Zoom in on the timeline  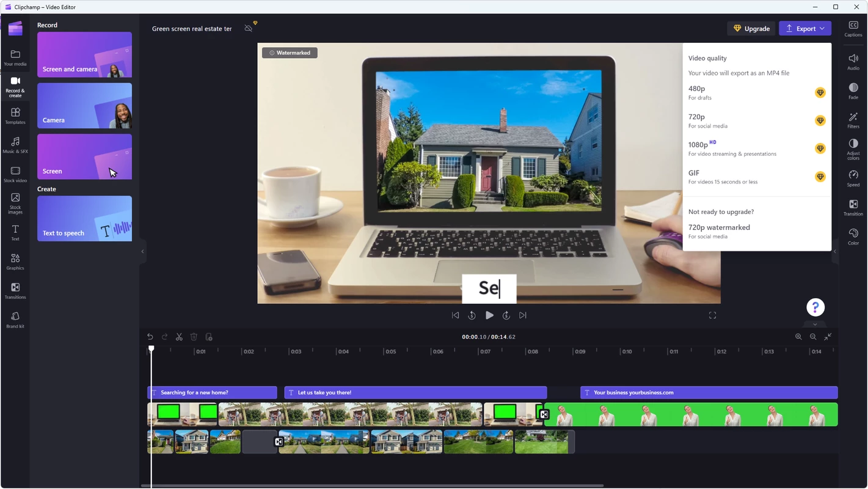point(798,337)
